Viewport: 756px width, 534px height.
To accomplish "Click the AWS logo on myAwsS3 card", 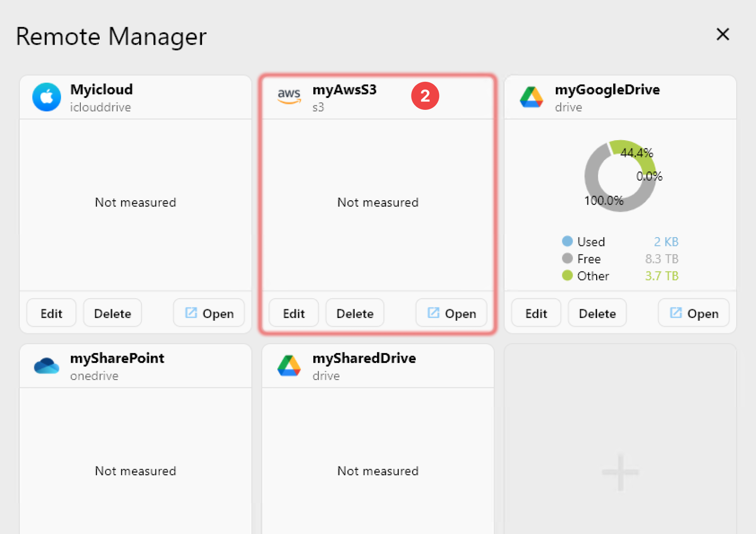I will point(289,96).
